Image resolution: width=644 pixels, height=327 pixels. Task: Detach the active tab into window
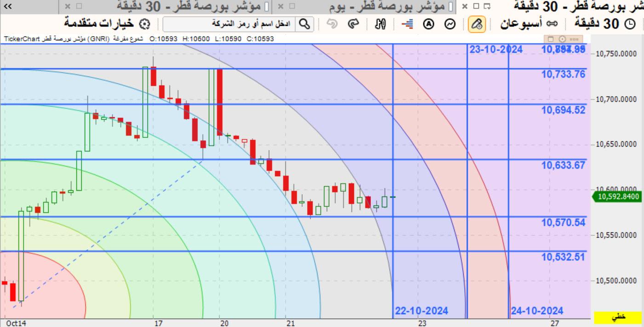click(488, 6)
